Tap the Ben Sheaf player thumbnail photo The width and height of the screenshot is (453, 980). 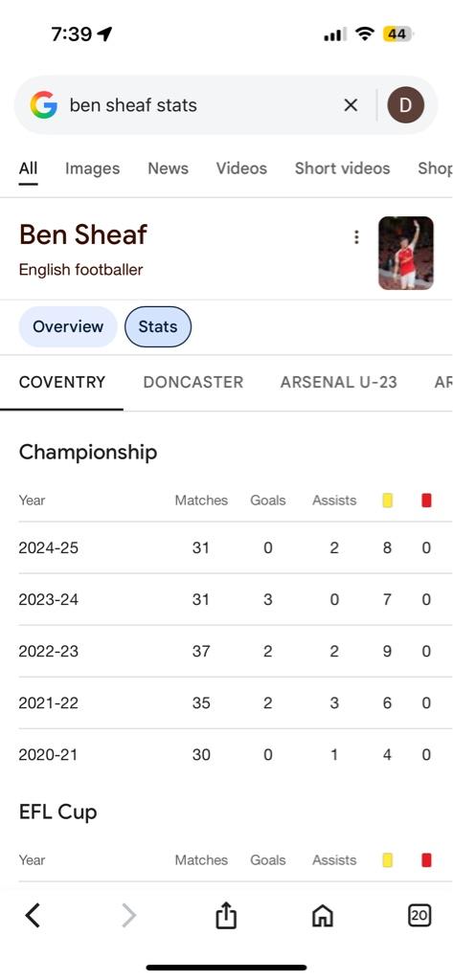click(406, 253)
